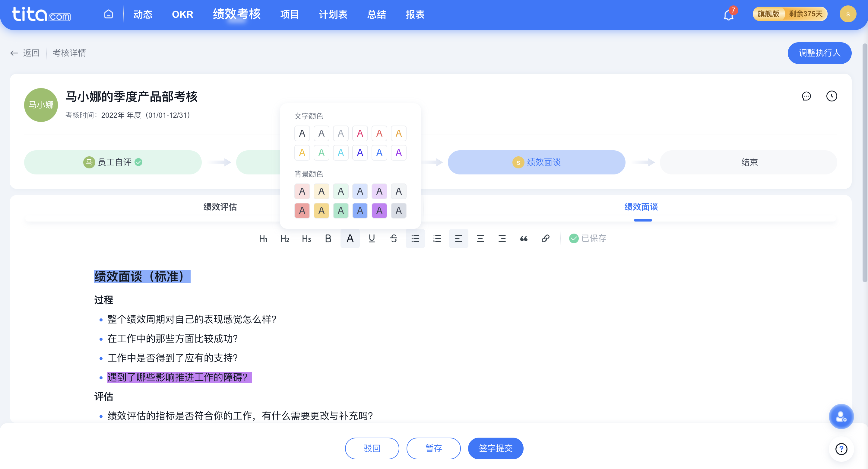Apply Heading 1 format
The image size is (868, 469).
pyautogui.click(x=263, y=239)
